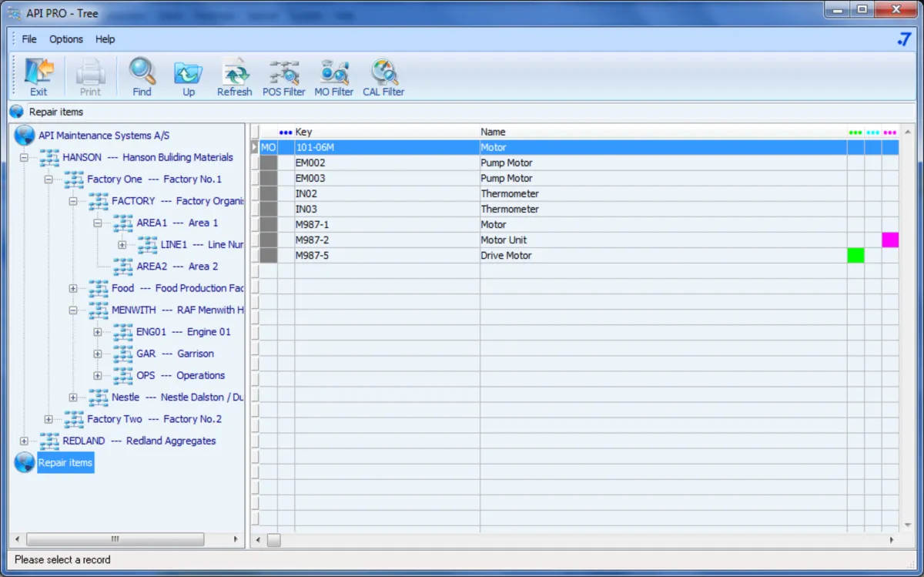924x577 pixels.
Task: Click the Up folder icon
Action: pos(189,77)
